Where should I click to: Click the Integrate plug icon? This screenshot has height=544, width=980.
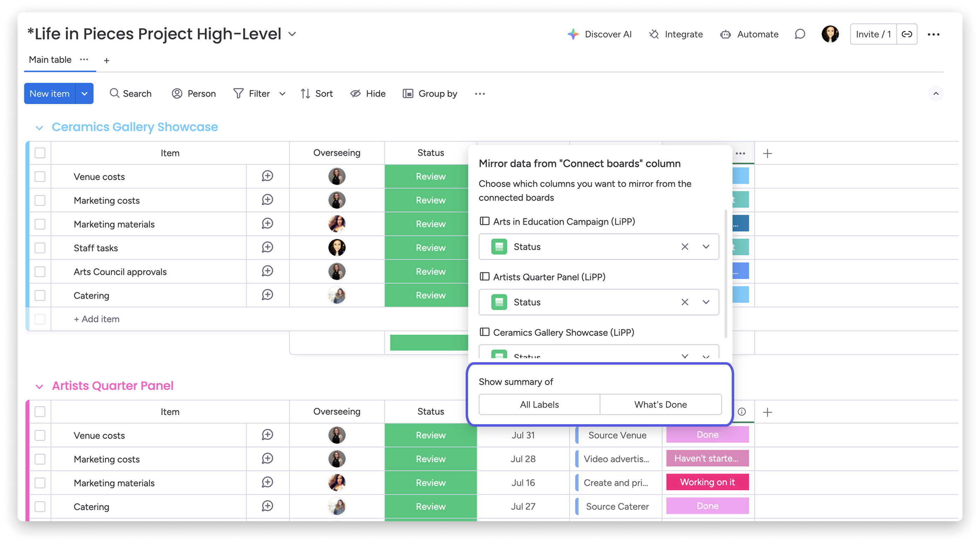pyautogui.click(x=654, y=34)
